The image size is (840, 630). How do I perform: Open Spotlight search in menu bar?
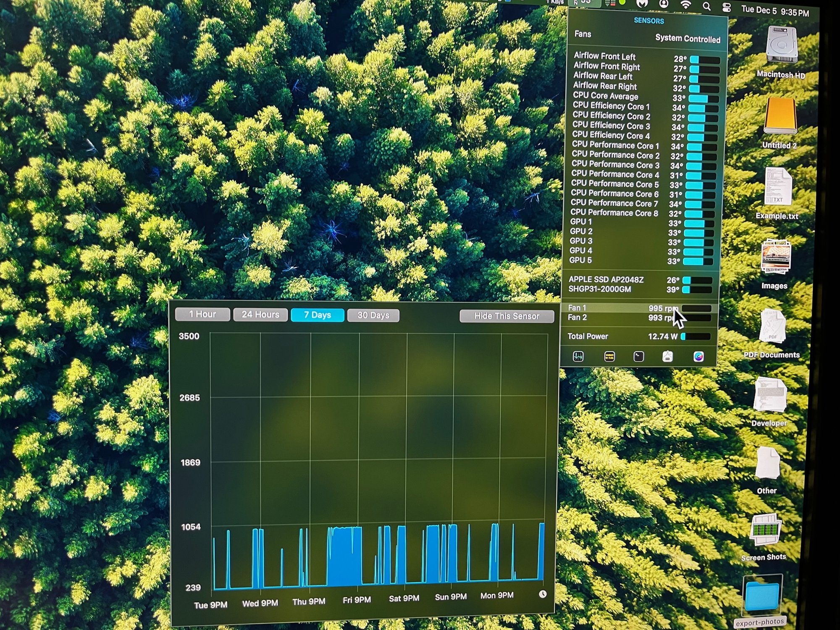pos(707,6)
